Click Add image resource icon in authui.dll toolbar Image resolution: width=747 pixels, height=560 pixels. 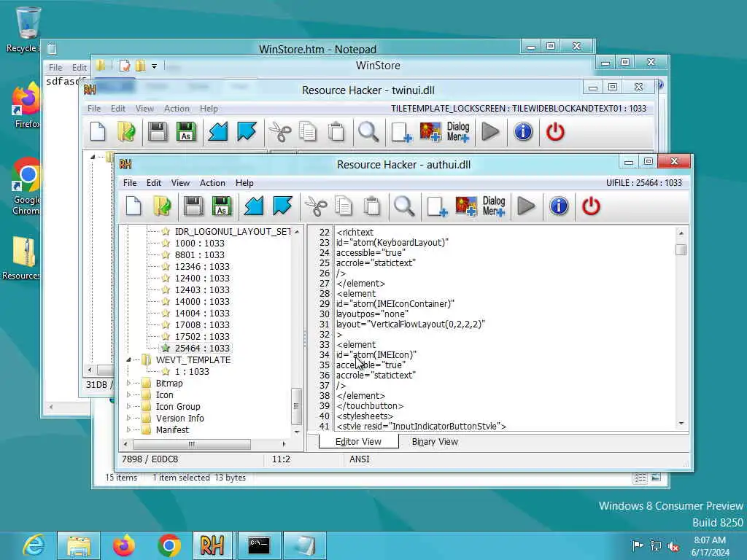tap(466, 206)
